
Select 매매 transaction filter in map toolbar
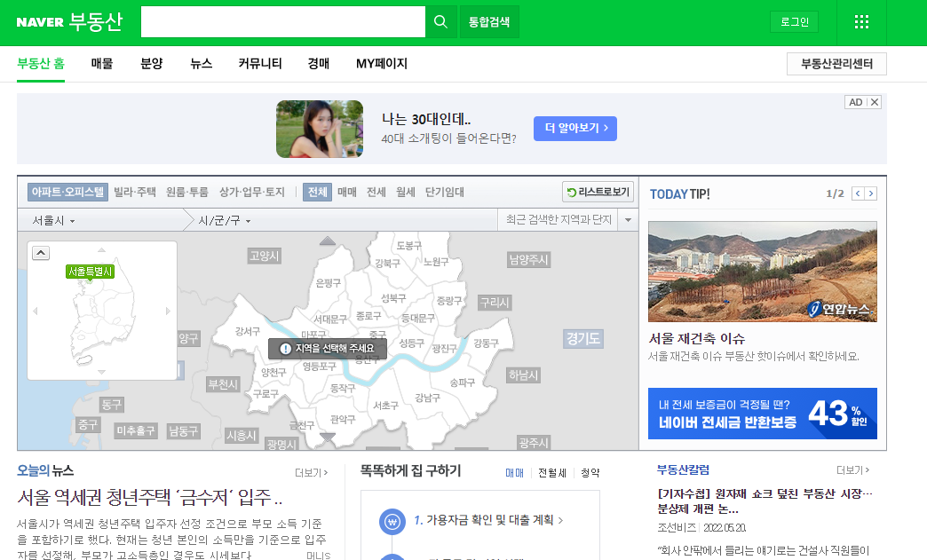pyautogui.click(x=347, y=192)
